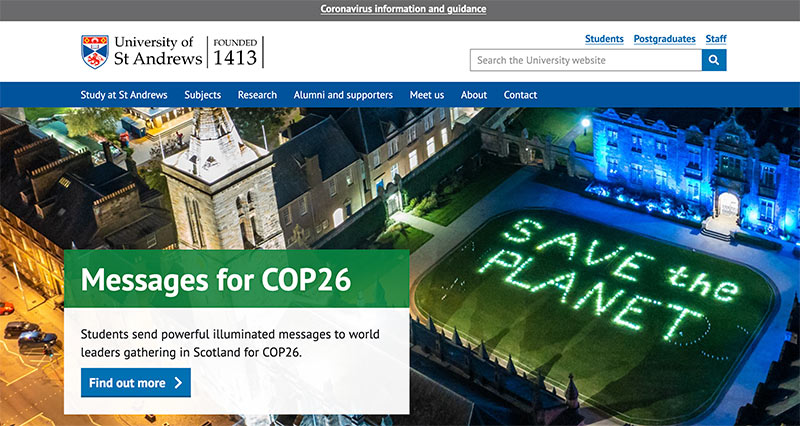Go to the Students link
This screenshot has width=800, height=426.
point(604,39)
